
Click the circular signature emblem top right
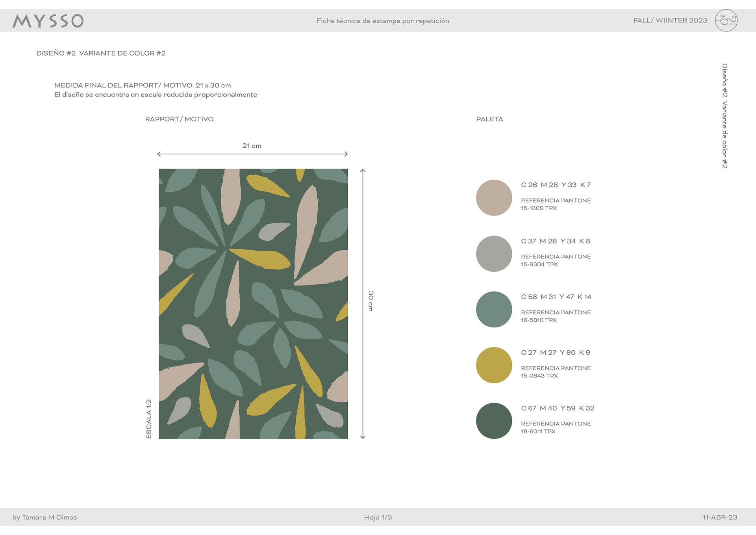point(726,20)
